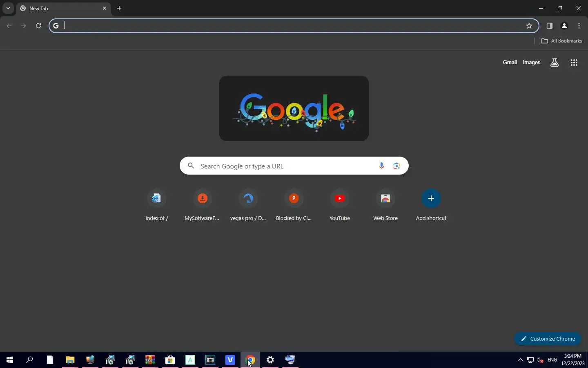Open Microsoft Store from taskbar
This screenshot has height=368, width=588.
[170, 360]
